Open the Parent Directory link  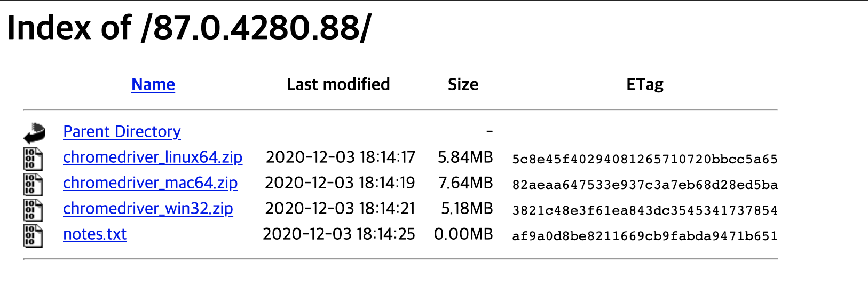click(x=122, y=131)
